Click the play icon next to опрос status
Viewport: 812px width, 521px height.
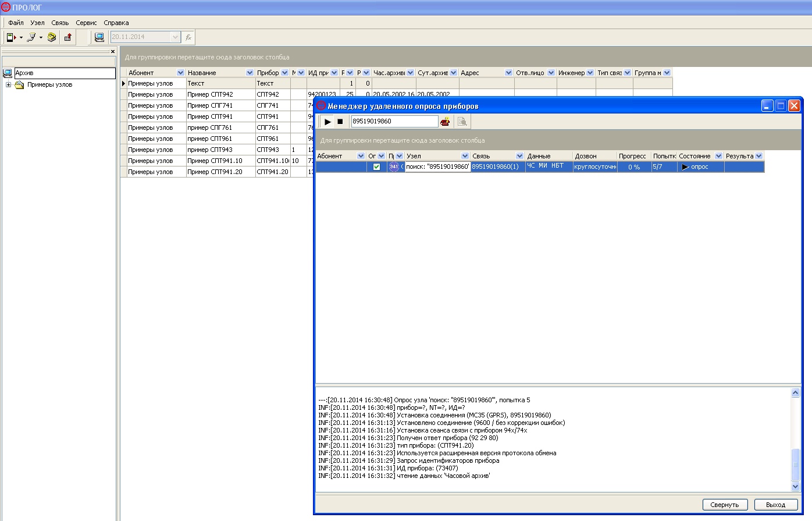[x=685, y=167]
